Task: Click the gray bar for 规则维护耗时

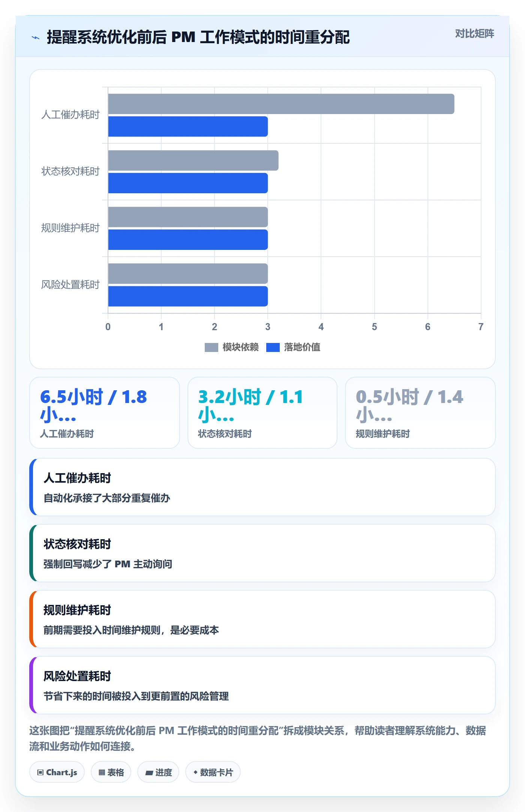Action: [x=188, y=217]
